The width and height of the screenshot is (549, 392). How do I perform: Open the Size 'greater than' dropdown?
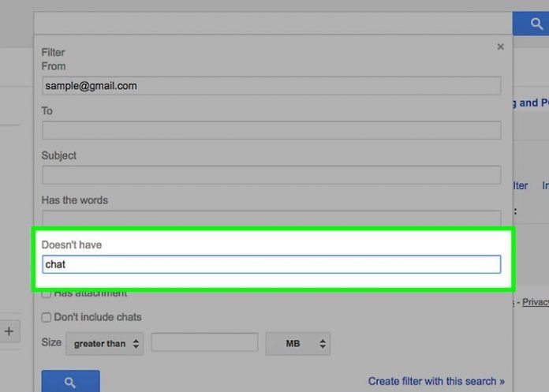point(105,344)
